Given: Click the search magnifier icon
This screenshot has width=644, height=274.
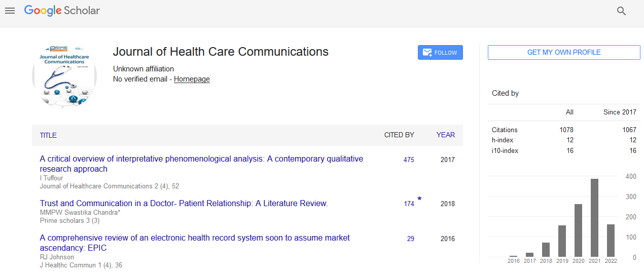Looking at the screenshot, I should [621, 11].
